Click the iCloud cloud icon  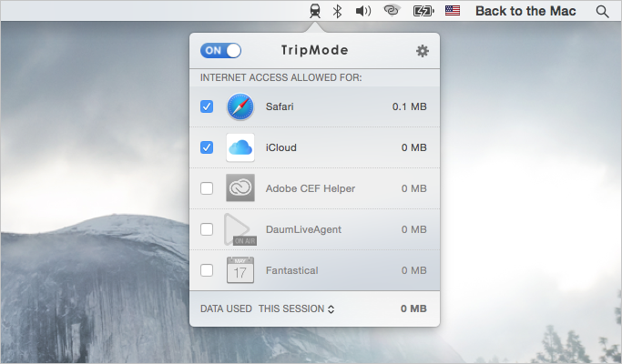click(240, 147)
